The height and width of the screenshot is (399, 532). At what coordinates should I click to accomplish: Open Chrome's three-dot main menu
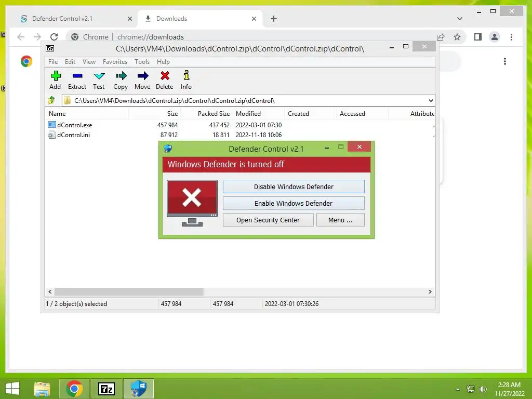tap(511, 37)
